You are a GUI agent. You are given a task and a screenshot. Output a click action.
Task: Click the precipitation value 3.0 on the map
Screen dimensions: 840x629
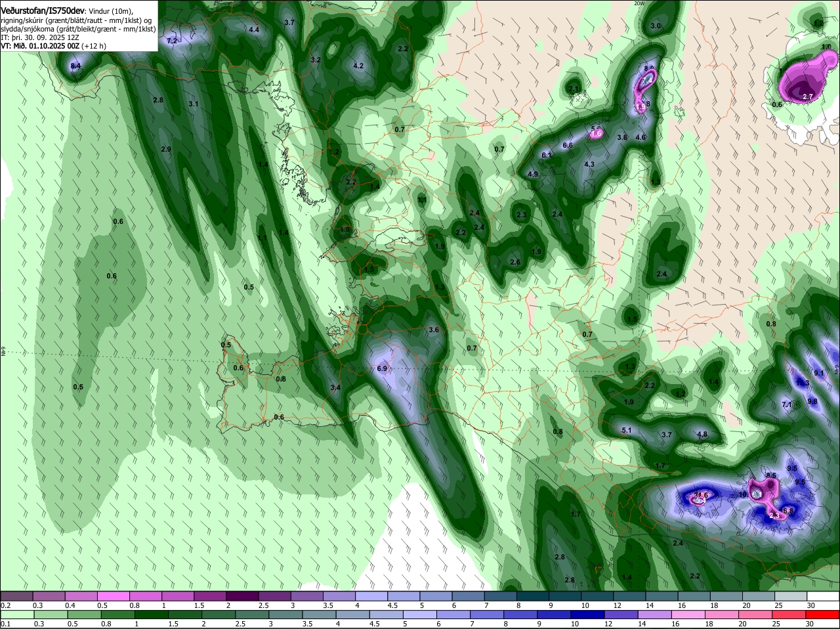point(656,26)
